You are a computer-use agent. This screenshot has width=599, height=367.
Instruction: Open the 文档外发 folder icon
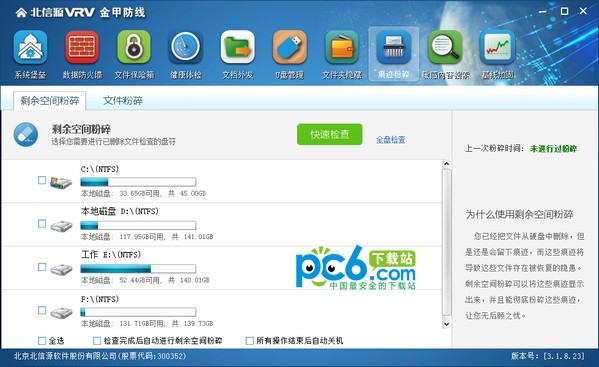(x=238, y=48)
